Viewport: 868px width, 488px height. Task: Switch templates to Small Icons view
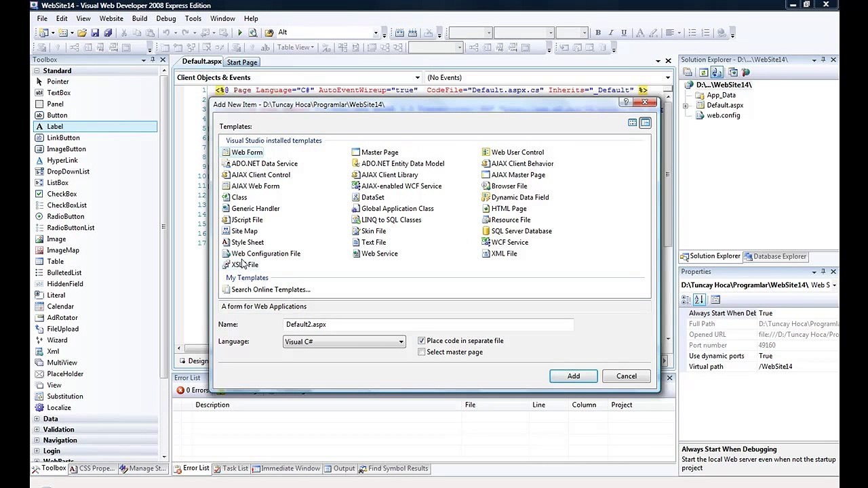point(646,123)
